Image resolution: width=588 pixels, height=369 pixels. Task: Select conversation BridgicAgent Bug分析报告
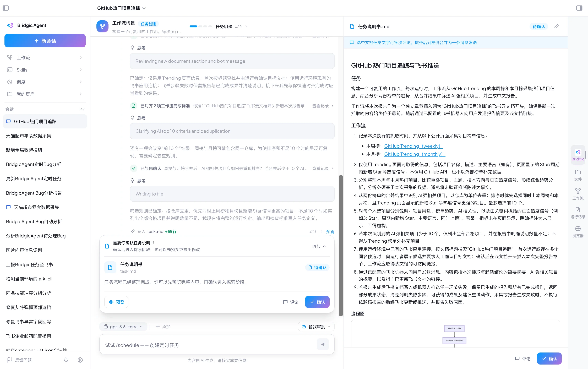coord(45,193)
